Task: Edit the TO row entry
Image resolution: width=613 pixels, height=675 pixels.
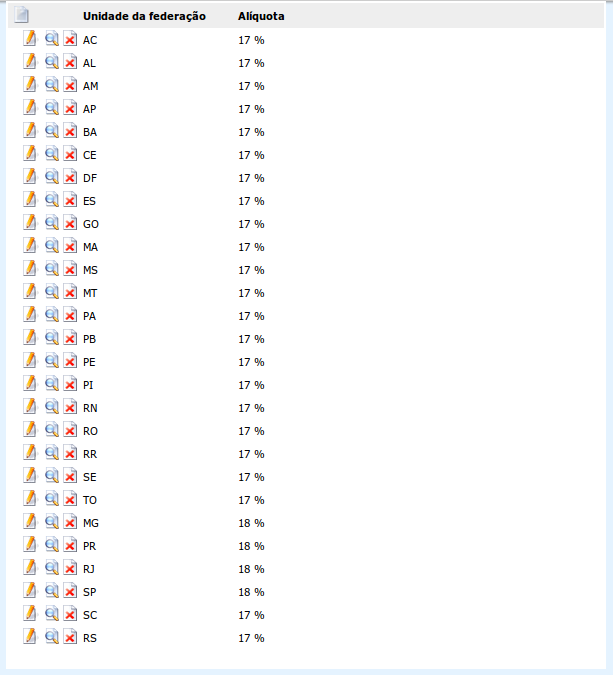Action: [x=30, y=499]
